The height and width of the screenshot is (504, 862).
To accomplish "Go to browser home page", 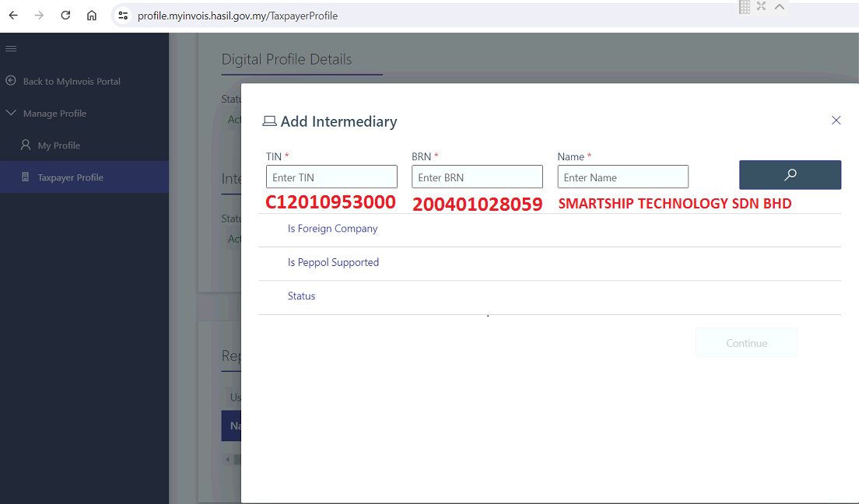I will 92,16.
